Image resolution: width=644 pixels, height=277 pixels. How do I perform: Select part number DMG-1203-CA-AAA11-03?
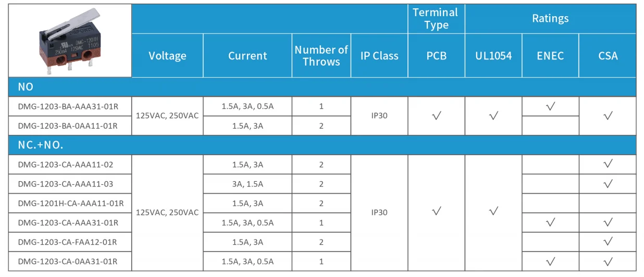click(x=65, y=184)
